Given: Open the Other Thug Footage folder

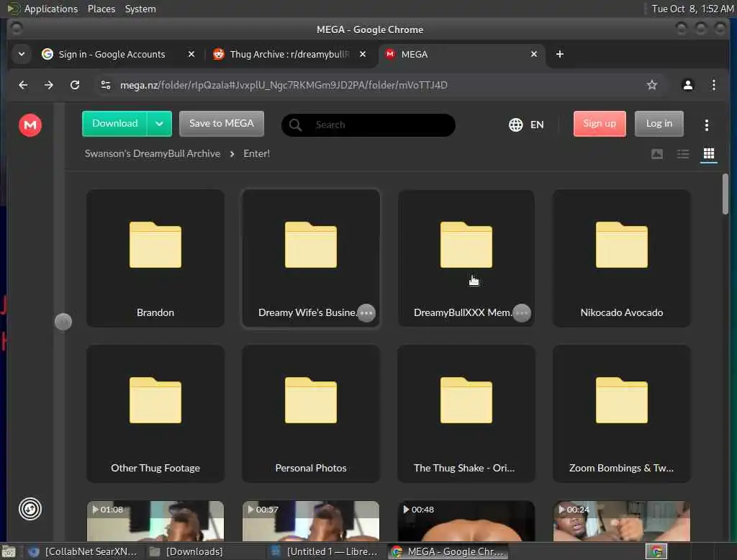Looking at the screenshot, I should 155,414.
